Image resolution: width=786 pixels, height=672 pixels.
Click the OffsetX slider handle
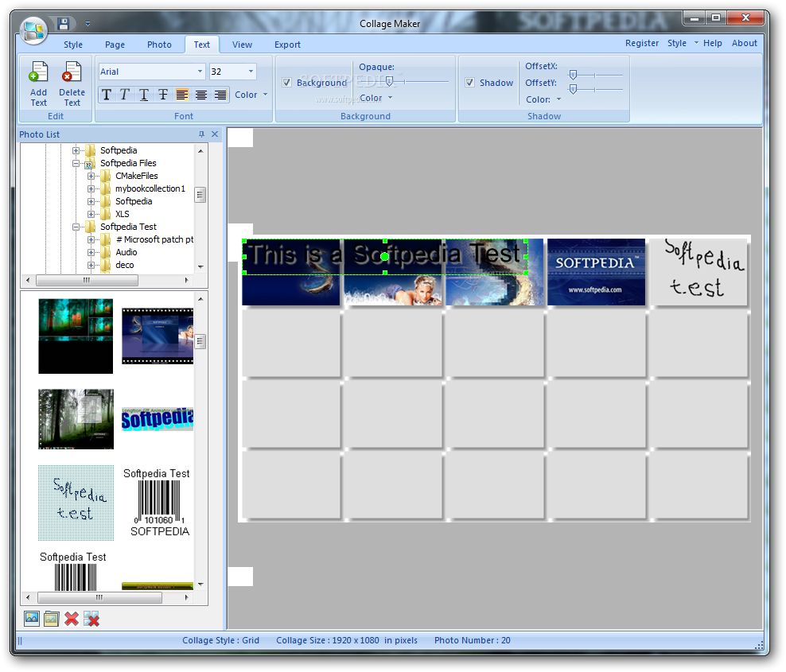573,75
